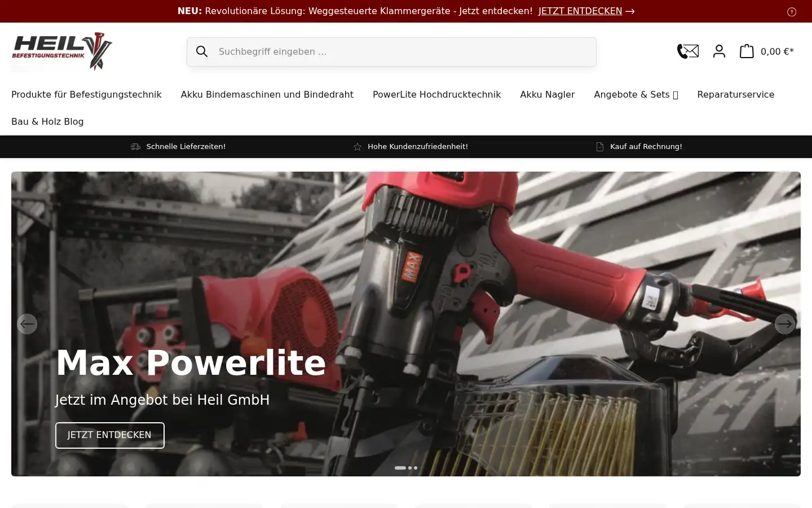Go to next slide with right arrow
Screen dimensions: 812x508
click(785, 324)
